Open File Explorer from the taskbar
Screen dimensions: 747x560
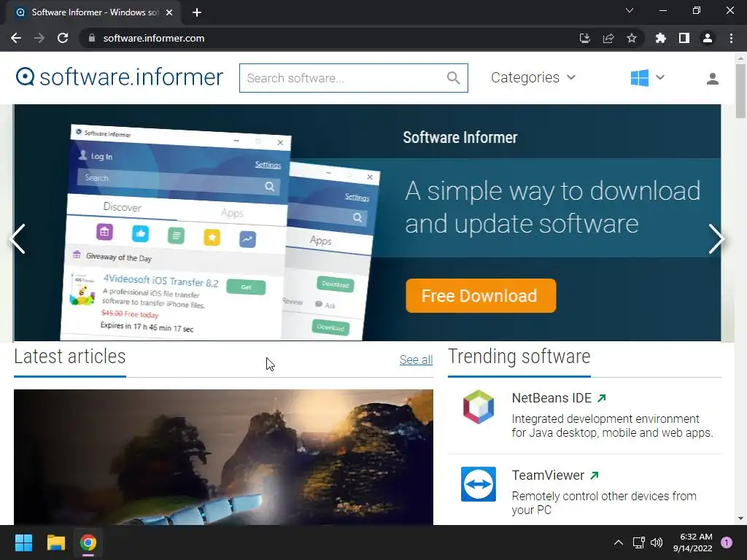55,542
